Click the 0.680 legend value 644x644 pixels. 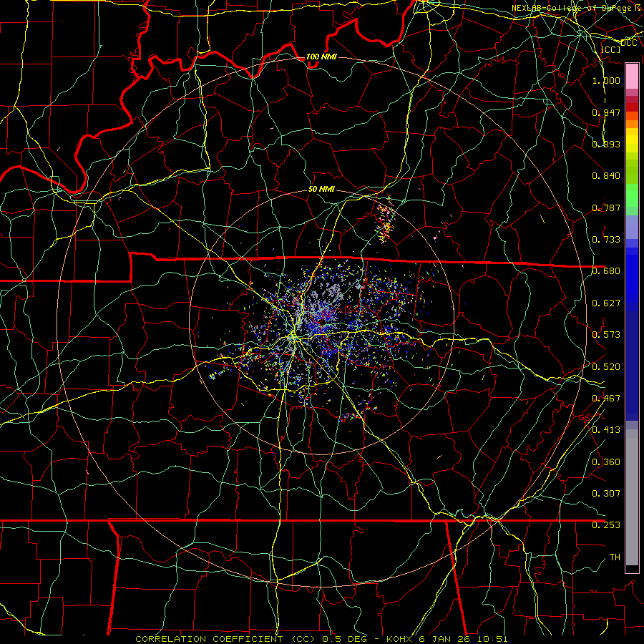coord(606,271)
